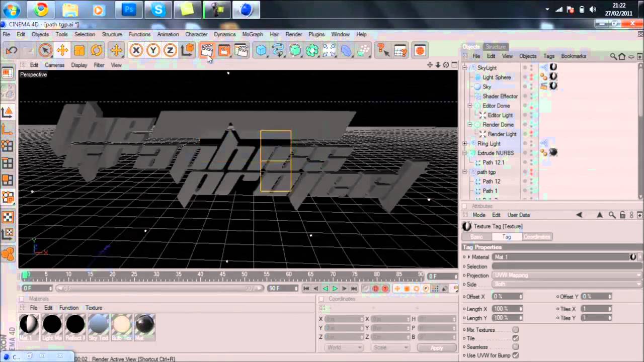The image size is (644, 362).
Task: Toggle Z axis lock
Action: click(170, 50)
